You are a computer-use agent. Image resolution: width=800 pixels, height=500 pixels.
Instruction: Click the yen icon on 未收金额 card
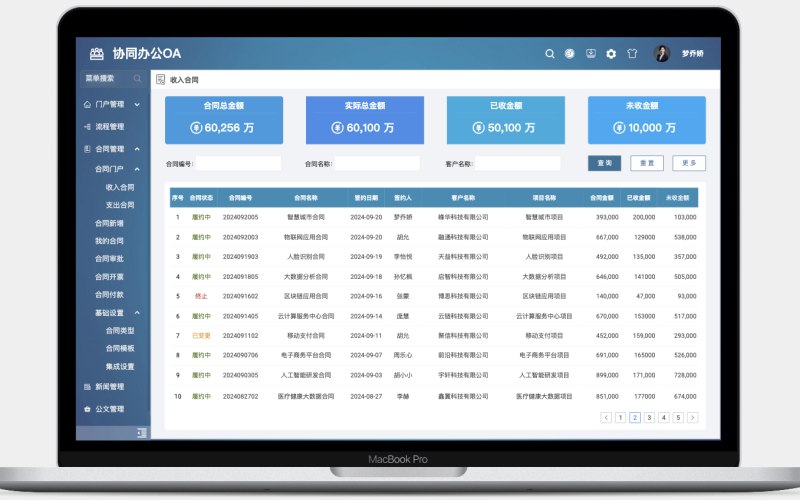[619, 128]
